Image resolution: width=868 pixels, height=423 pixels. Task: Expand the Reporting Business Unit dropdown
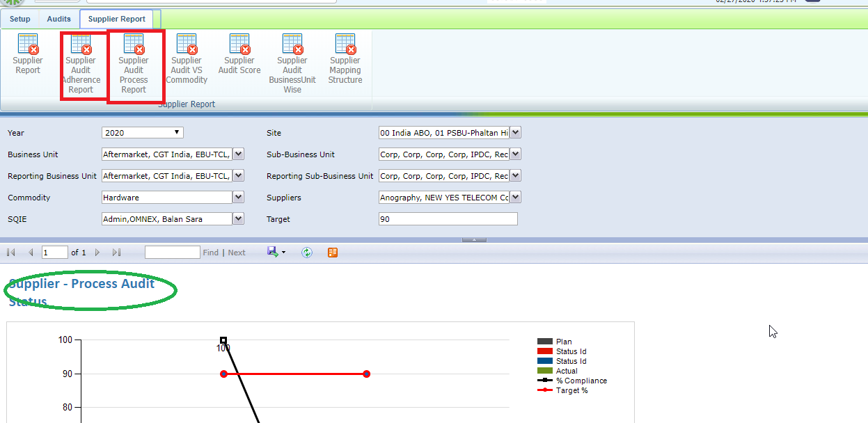coord(238,176)
